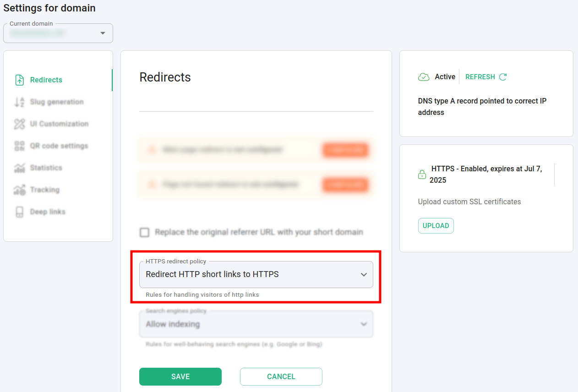The image size is (578, 392).
Task: Enable replace original referrer URL checkbox
Action: click(145, 233)
